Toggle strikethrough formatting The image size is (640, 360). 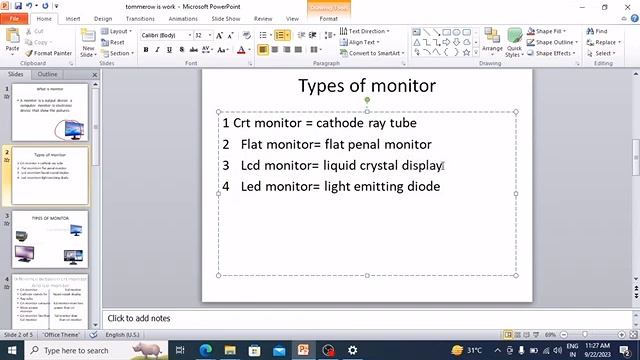[193, 50]
